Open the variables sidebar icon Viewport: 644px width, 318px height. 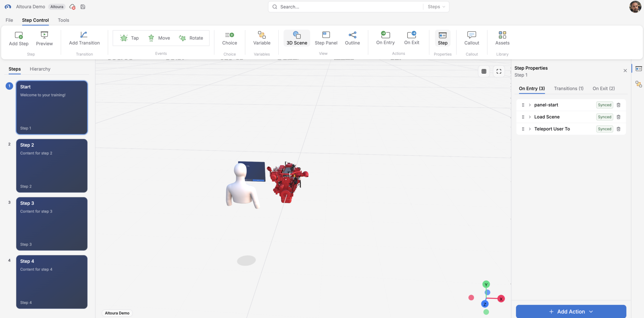tap(638, 84)
